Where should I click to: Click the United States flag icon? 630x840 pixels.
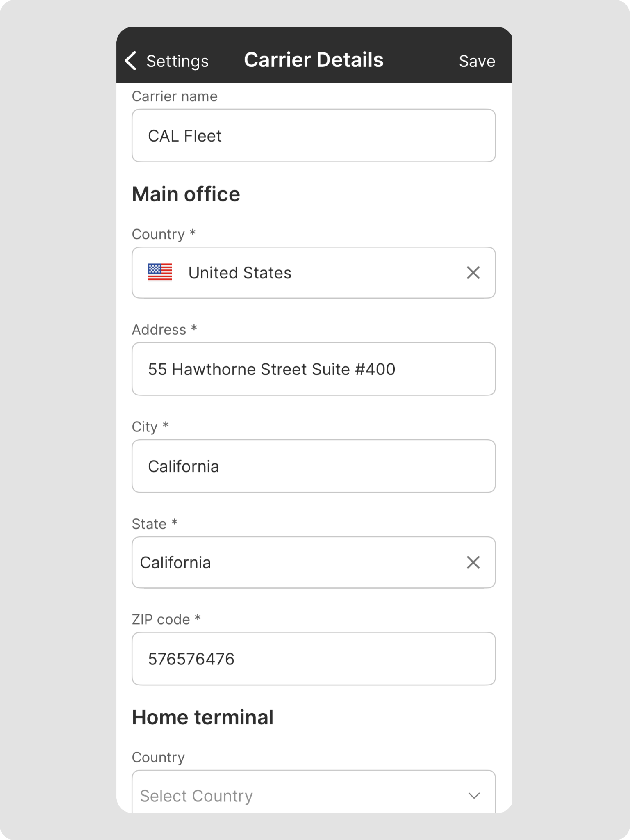pyautogui.click(x=160, y=272)
